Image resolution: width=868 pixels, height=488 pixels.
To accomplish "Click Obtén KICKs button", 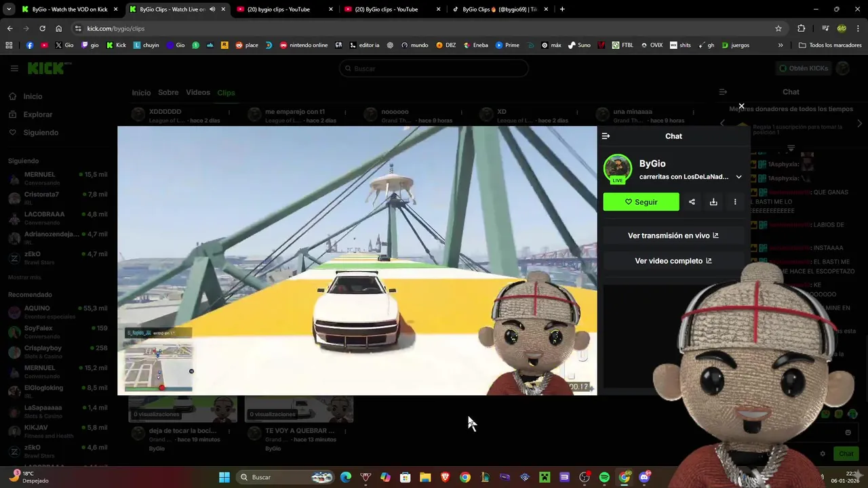I will (x=803, y=68).
